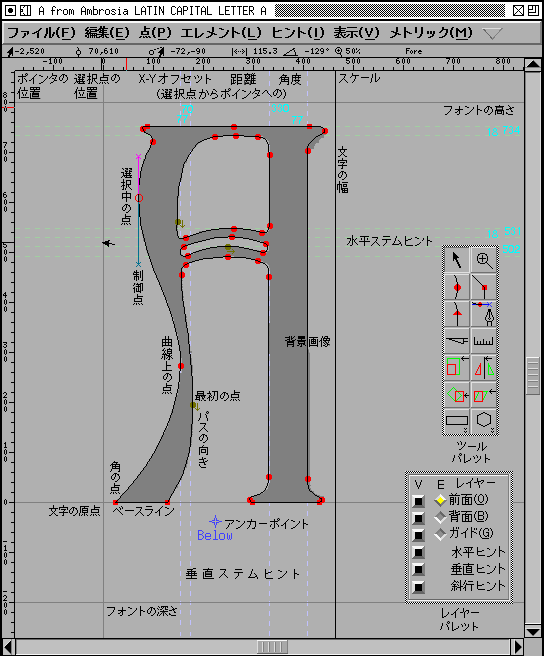
Task: Choose the corner point tool
Action: tap(484, 287)
